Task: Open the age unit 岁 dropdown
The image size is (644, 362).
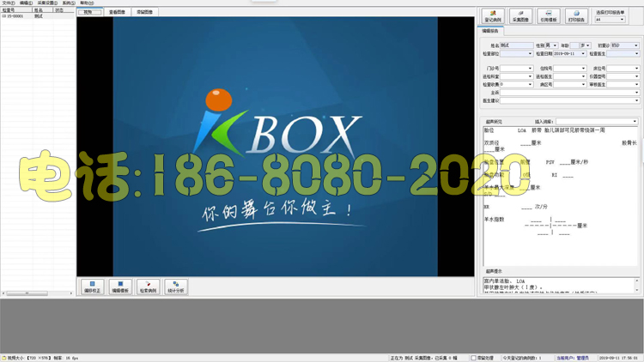Action: pyautogui.click(x=587, y=45)
